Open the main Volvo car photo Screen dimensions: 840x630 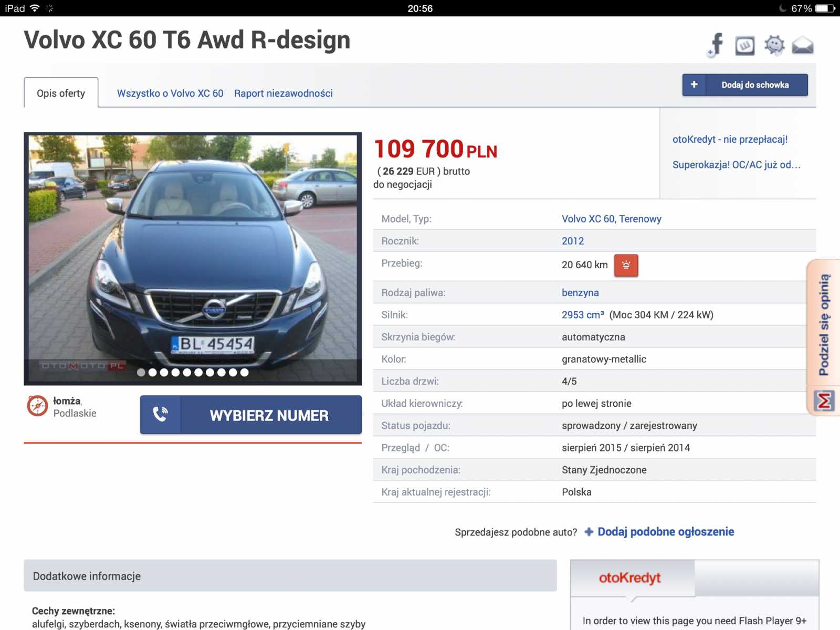pyautogui.click(x=193, y=258)
